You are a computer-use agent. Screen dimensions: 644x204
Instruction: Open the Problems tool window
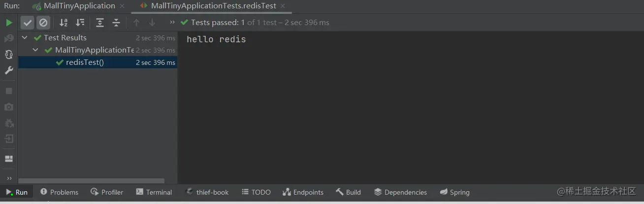click(59, 192)
